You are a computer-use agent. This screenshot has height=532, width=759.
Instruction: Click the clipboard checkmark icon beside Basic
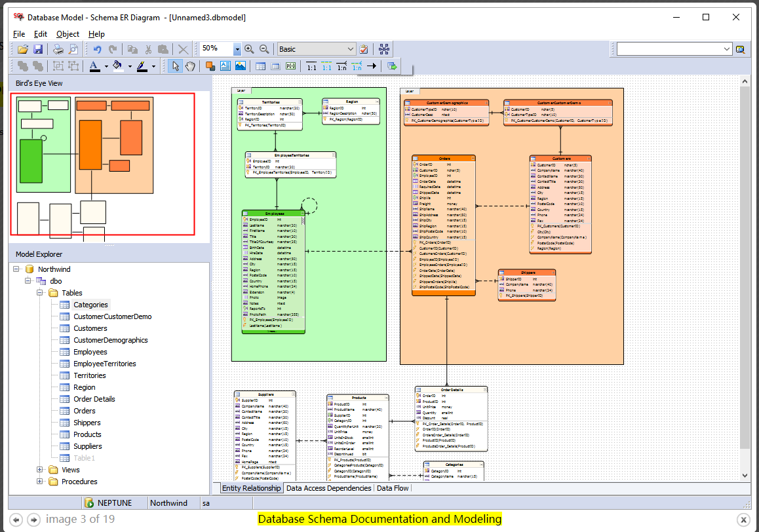point(364,49)
